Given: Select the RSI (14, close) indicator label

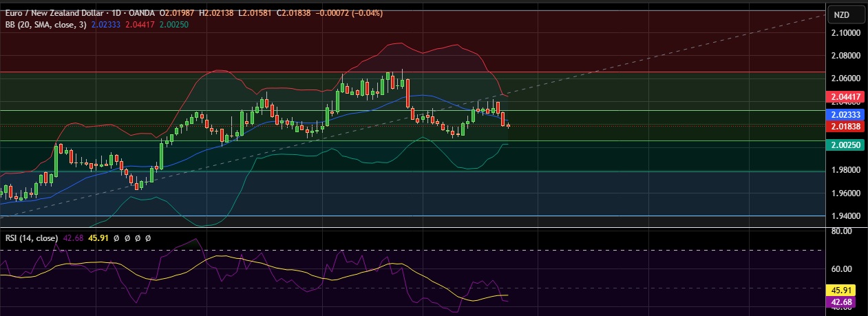Looking at the screenshot, I should coord(32,238).
